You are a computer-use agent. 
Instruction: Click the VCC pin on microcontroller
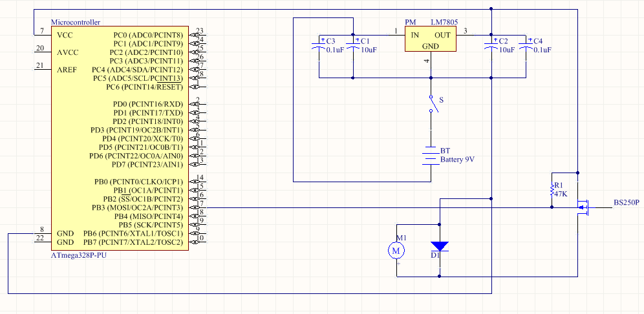tap(65, 35)
